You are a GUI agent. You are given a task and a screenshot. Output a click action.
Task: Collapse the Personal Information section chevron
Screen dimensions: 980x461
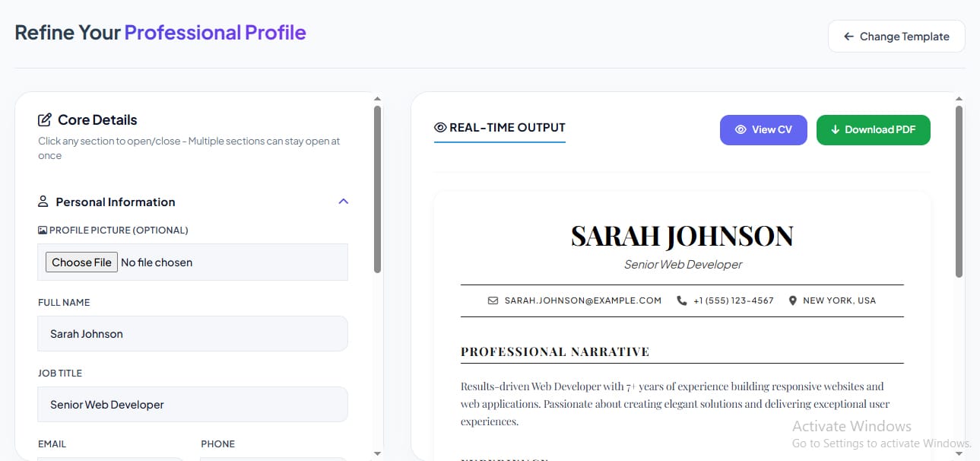[343, 202]
